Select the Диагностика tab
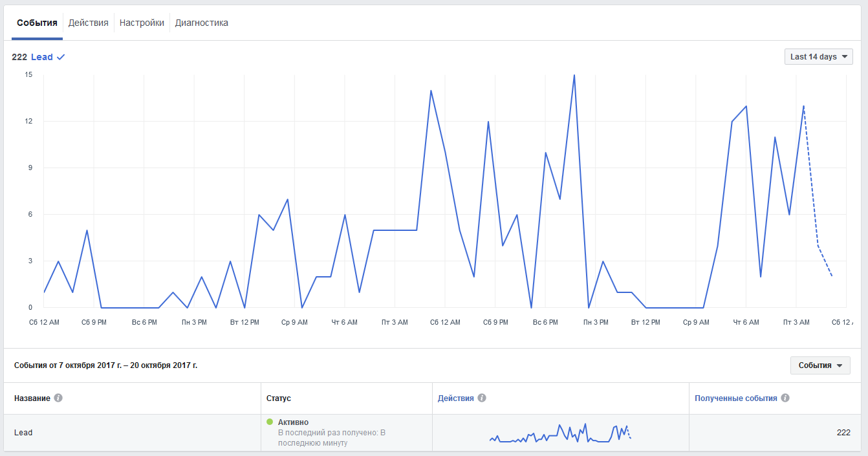 point(202,23)
